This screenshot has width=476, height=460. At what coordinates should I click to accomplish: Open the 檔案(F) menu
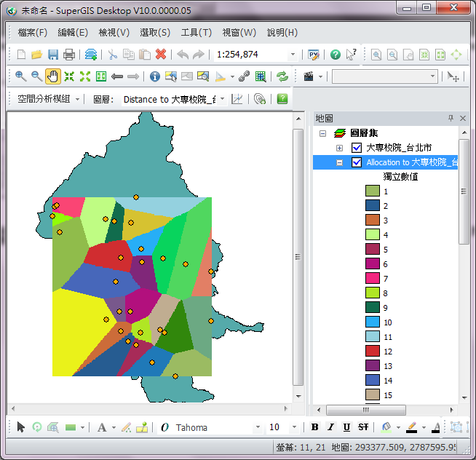(x=32, y=33)
